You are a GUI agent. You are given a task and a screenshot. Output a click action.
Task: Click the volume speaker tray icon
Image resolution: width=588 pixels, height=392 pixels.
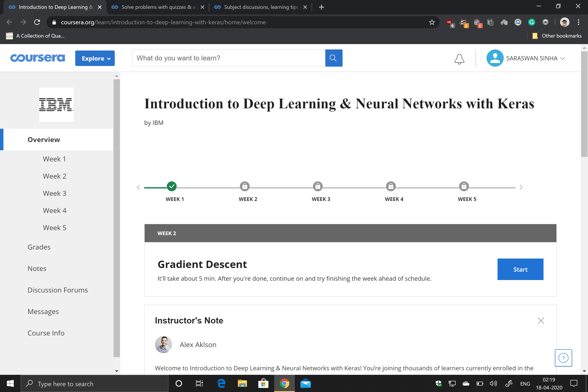click(x=493, y=383)
